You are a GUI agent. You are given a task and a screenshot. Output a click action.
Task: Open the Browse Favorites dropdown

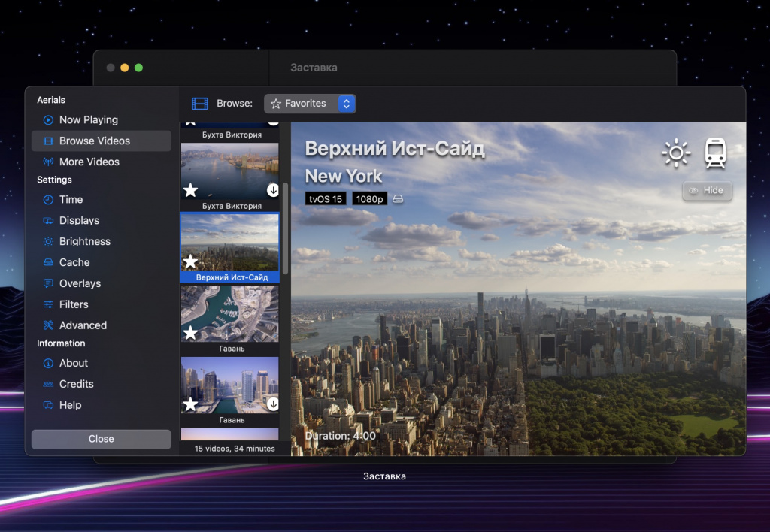pyautogui.click(x=310, y=104)
